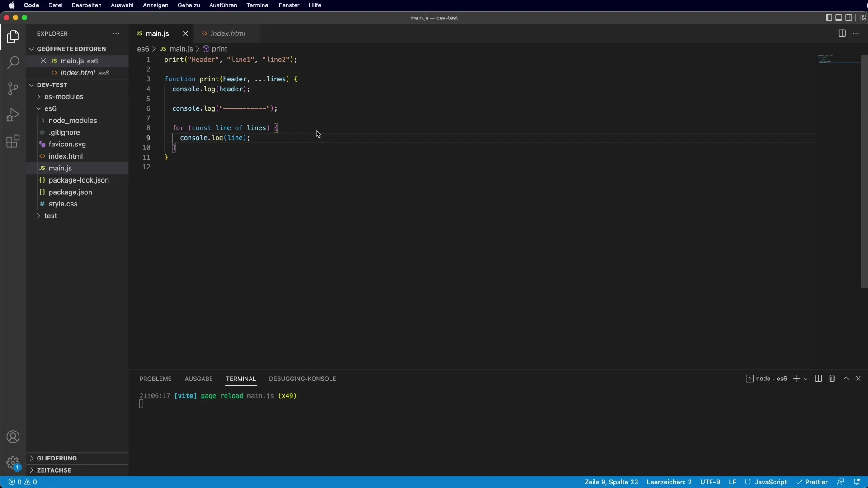Change file encoding UTF-8
Viewport: 868px width, 488px height.
[710, 482]
